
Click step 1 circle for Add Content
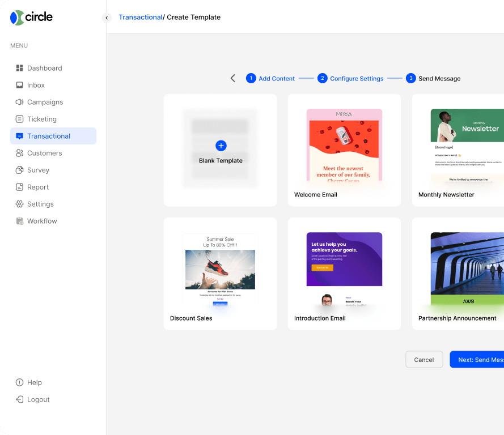[x=251, y=78]
